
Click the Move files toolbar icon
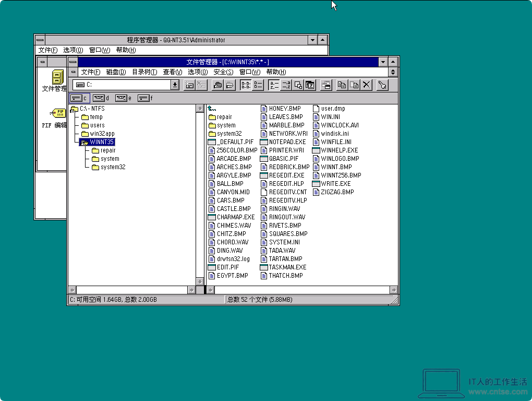click(x=354, y=85)
